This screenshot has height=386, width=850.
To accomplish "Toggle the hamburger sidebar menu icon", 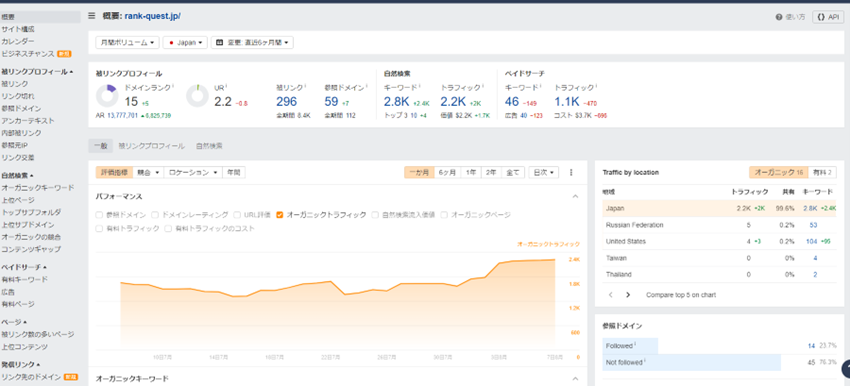I will pos(92,16).
